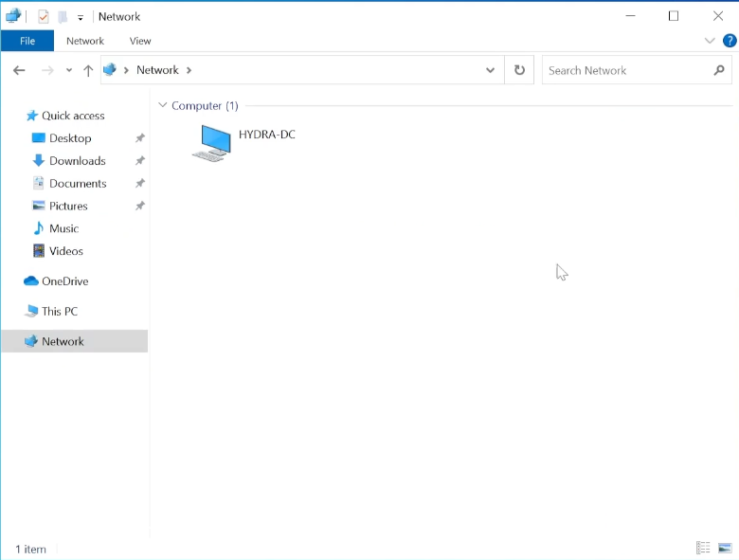Refresh the Network location
This screenshot has width=739, height=560.
coord(519,70)
